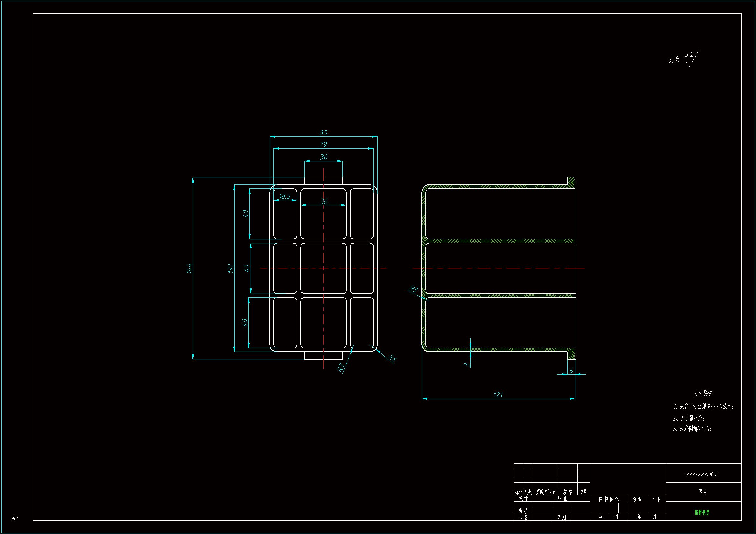Select the 18.5 cell width dimension

coord(285,196)
